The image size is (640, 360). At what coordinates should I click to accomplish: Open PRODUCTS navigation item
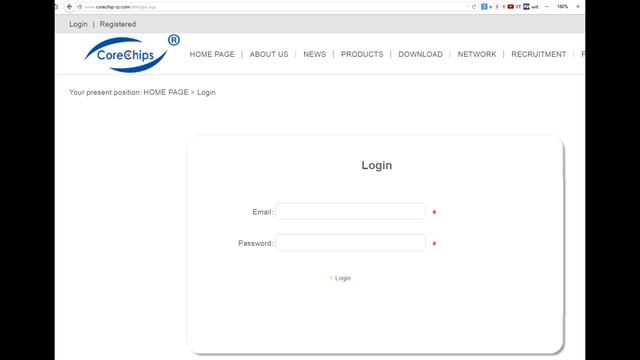362,54
